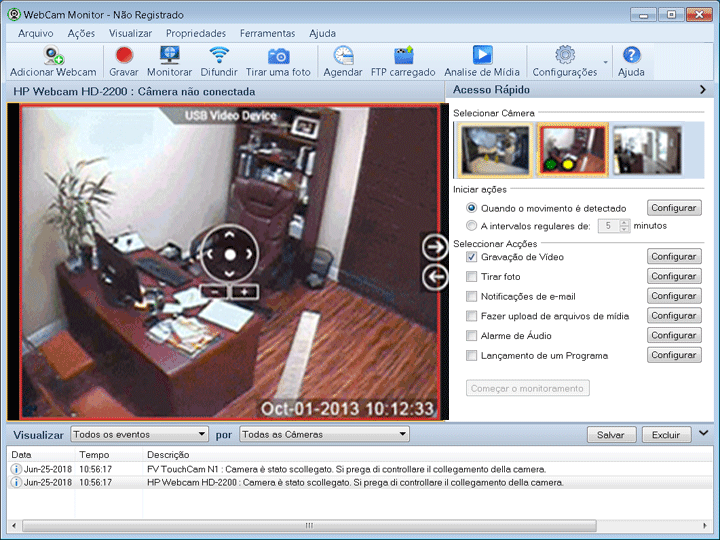Uncheck the Gravação de Vídeo checkbox

click(x=472, y=257)
